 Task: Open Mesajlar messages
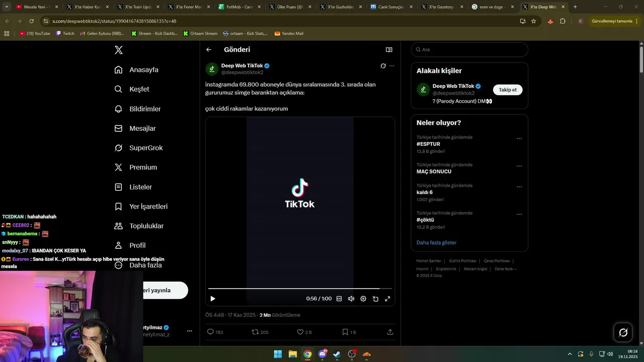(x=135, y=128)
